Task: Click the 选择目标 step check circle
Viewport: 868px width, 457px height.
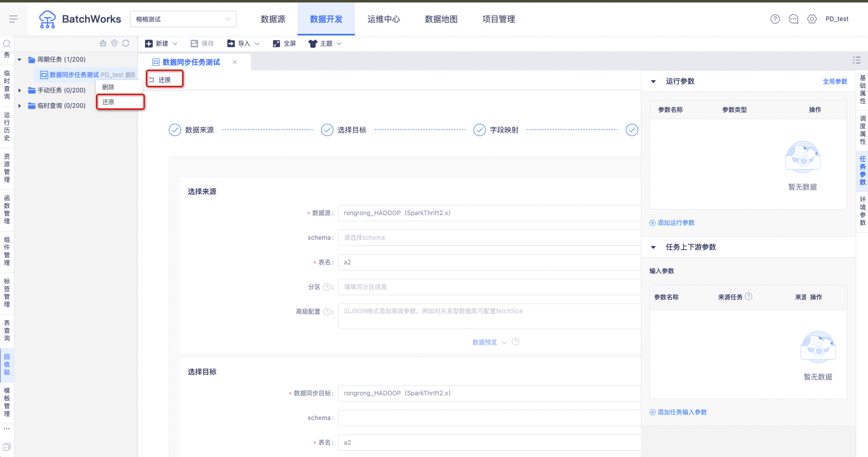Action: coord(327,130)
